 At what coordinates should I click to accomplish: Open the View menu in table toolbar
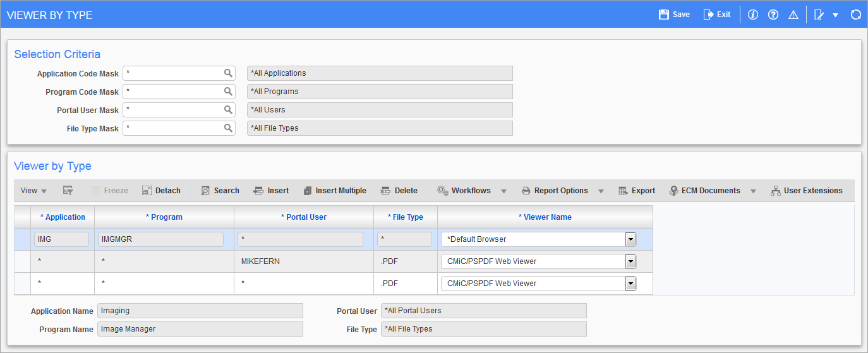click(33, 191)
